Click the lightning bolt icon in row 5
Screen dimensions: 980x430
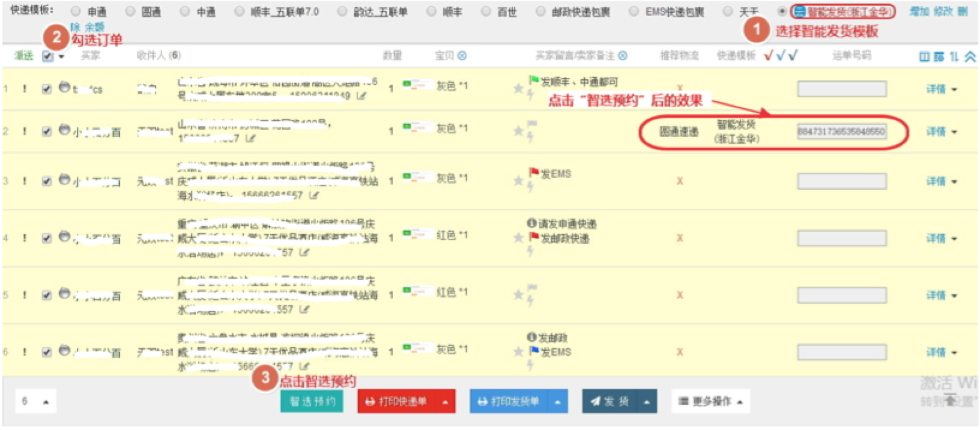tap(530, 300)
